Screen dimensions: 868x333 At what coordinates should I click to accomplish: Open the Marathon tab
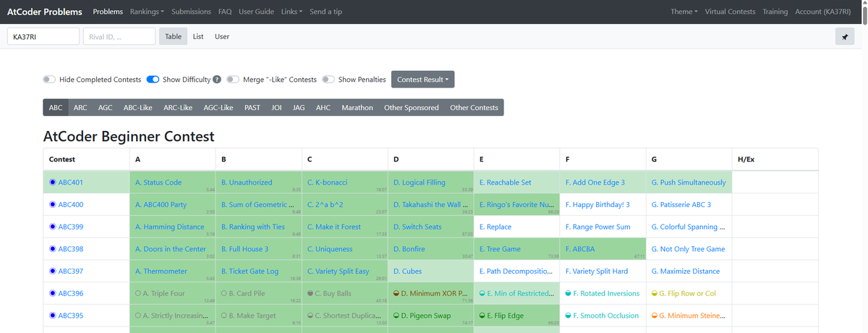click(x=357, y=107)
